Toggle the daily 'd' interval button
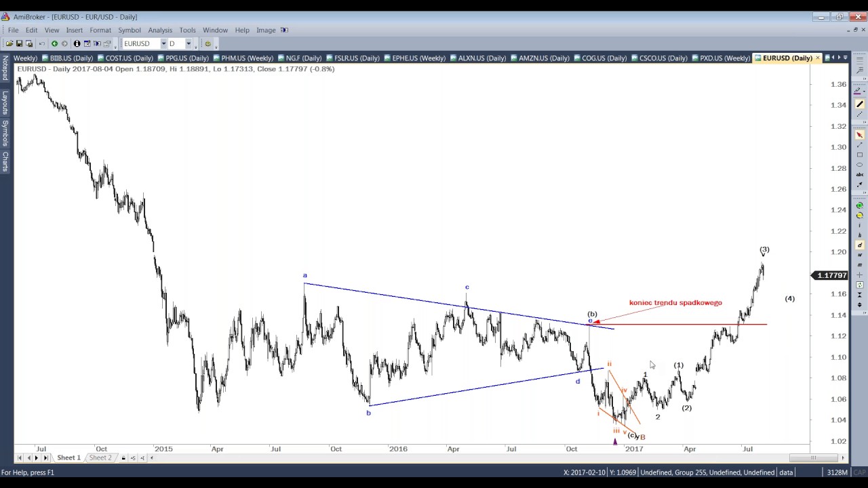The height and width of the screenshot is (488, 868). pos(860,245)
